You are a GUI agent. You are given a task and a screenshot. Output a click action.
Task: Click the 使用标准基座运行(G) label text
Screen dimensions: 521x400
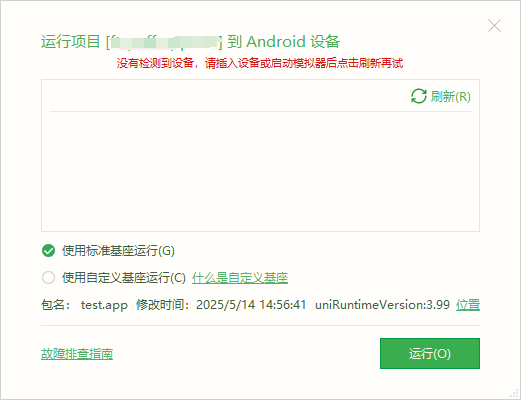(x=118, y=251)
